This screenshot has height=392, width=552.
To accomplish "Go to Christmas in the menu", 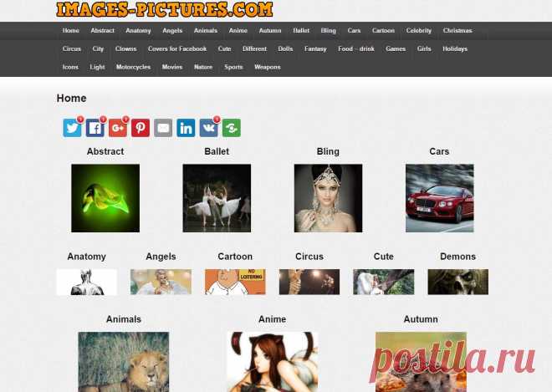I will pyautogui.click(x=457, y=31).
